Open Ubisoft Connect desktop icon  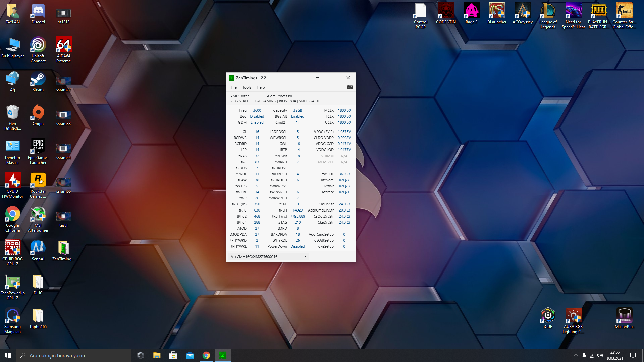coord(38,50)
